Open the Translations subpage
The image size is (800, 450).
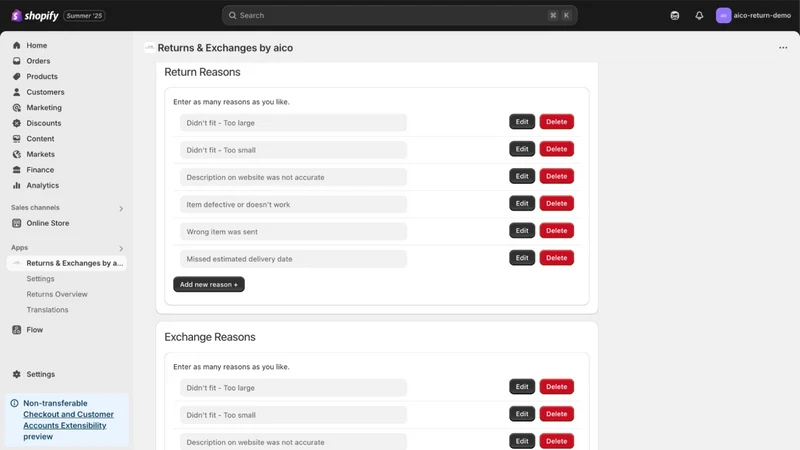click(47, 310)
